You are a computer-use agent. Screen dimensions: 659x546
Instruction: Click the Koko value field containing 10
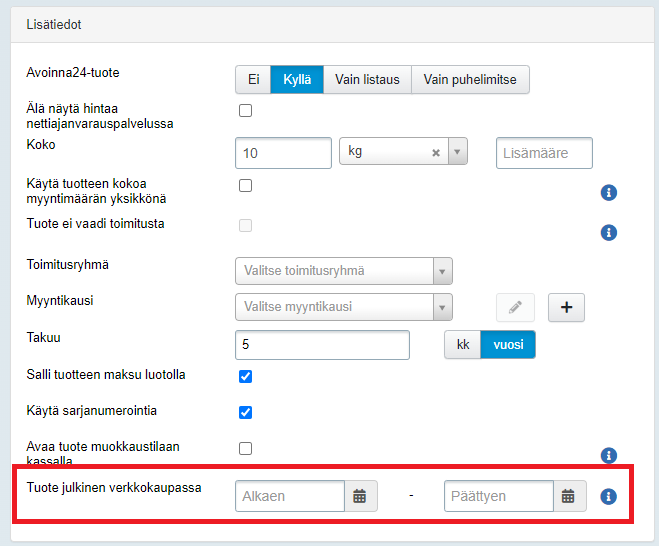coord(283,153)
